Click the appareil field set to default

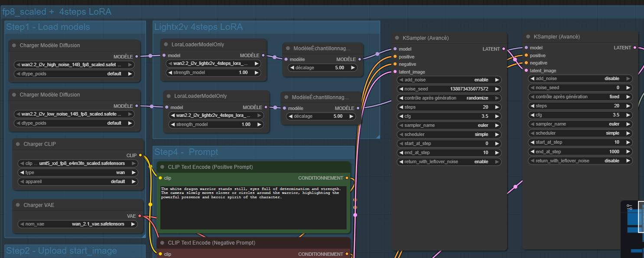click(78, 181)
